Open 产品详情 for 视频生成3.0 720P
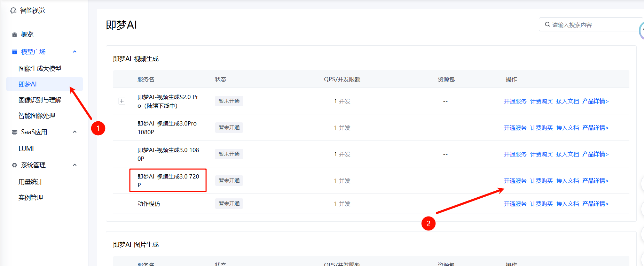The width and height of the screenshot is (644, 266). [595, 181]
